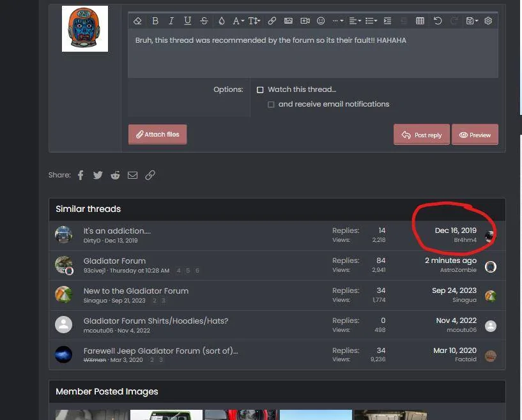Open the font family dropdown
The height and width of the screenshot is (420, 522).
[238, 21]
